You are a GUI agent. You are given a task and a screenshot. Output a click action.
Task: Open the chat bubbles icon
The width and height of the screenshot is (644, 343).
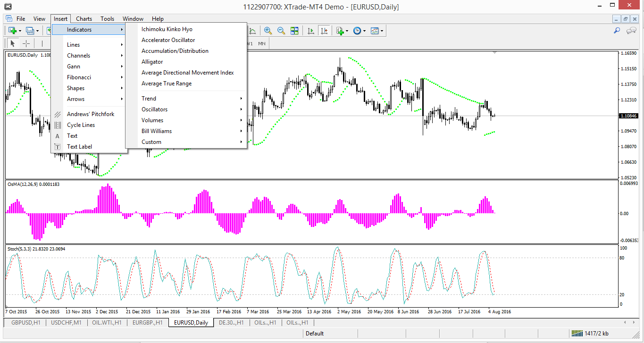(x=631, y=31)
